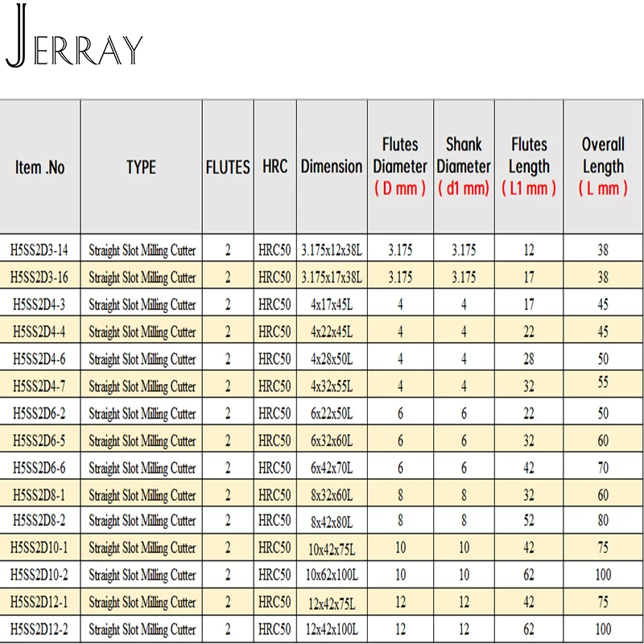This screenshot has height=644, width=644.
Task: Click dimension cell 4x28x50L
Action: click(332, 359)
